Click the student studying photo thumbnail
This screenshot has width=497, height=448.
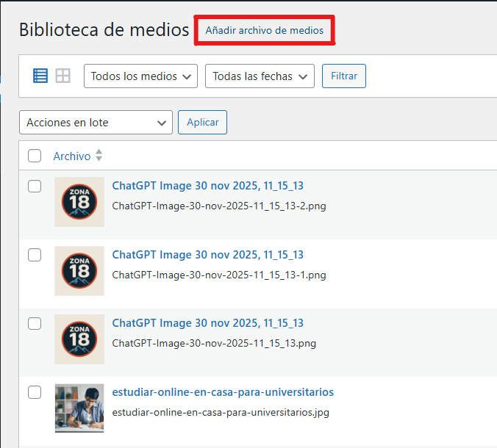pyautogui.click(x=79, y=408)
